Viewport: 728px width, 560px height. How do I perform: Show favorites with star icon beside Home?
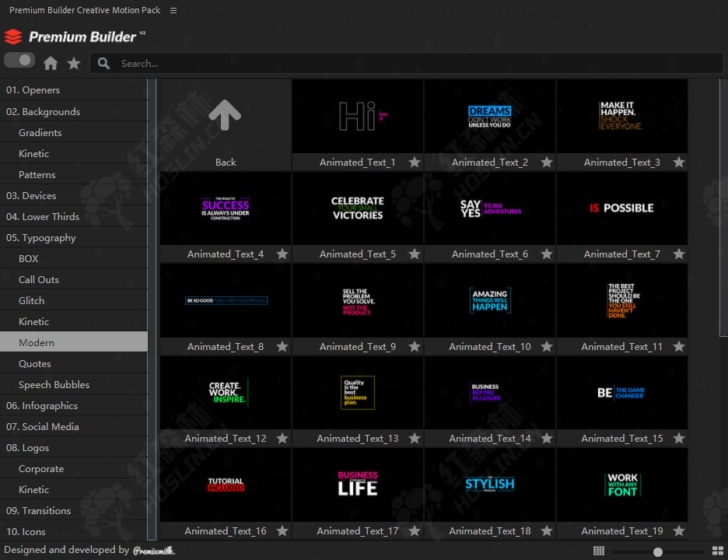tap(74, 63)
